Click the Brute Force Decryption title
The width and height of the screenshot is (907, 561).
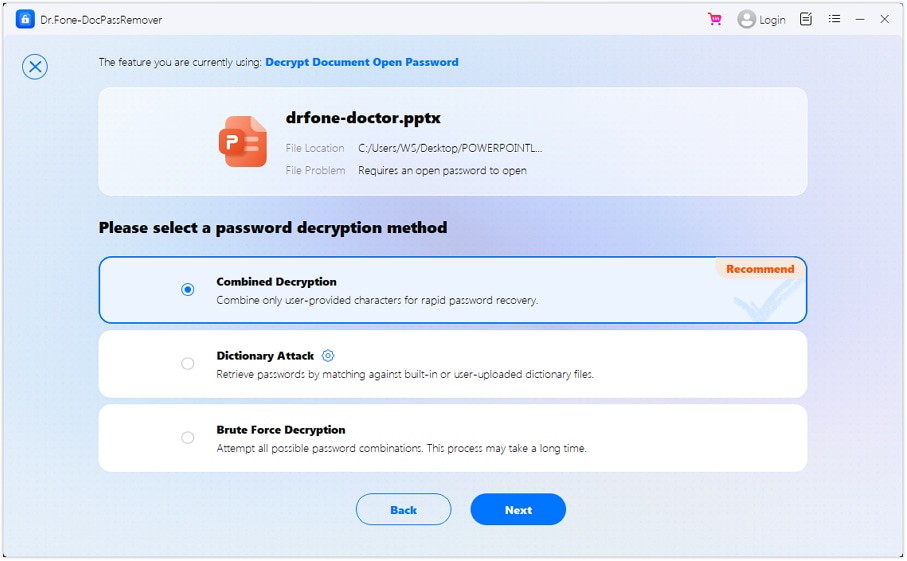tap(281, 430)
